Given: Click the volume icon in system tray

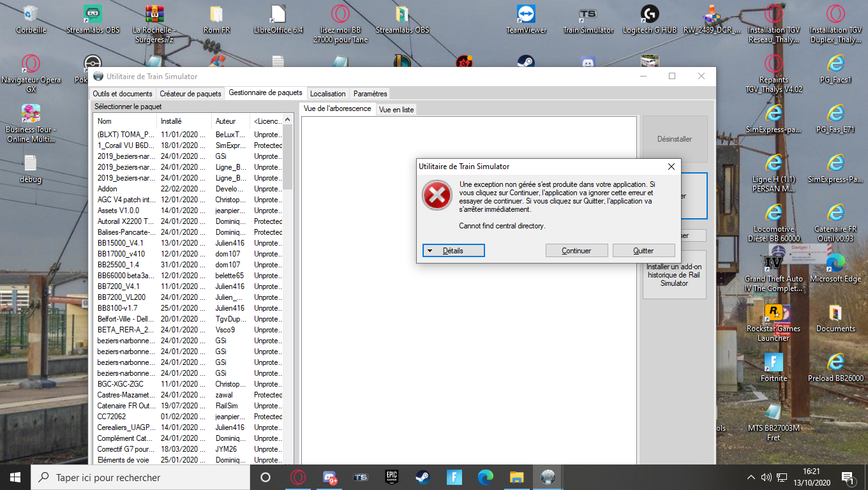Looking at the screenshot, I should (765, 477).
